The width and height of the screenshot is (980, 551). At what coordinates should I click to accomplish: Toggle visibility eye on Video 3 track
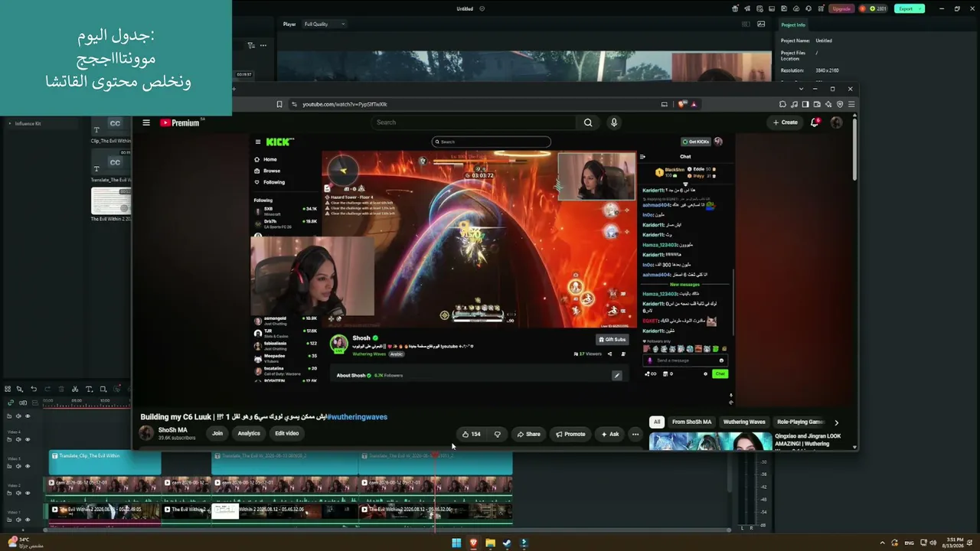tap(28, 466)
